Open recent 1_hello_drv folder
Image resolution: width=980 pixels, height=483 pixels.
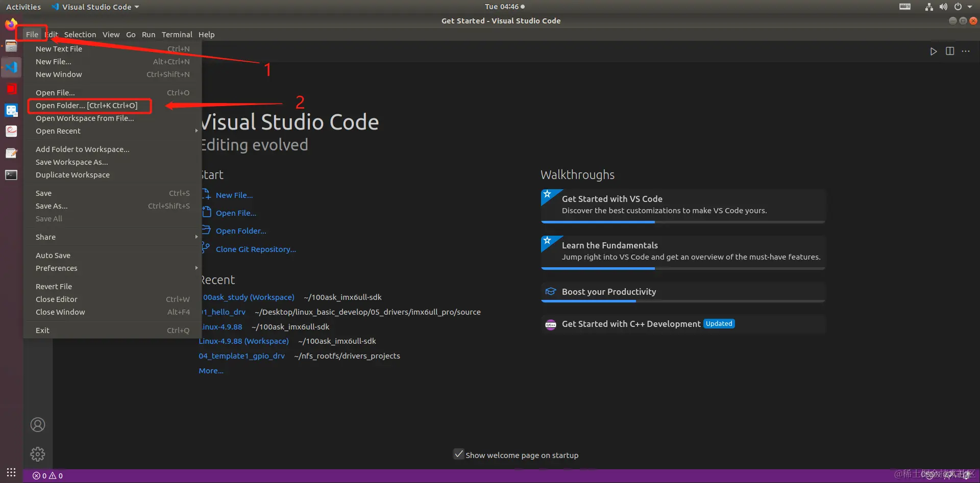pos(224,312)
